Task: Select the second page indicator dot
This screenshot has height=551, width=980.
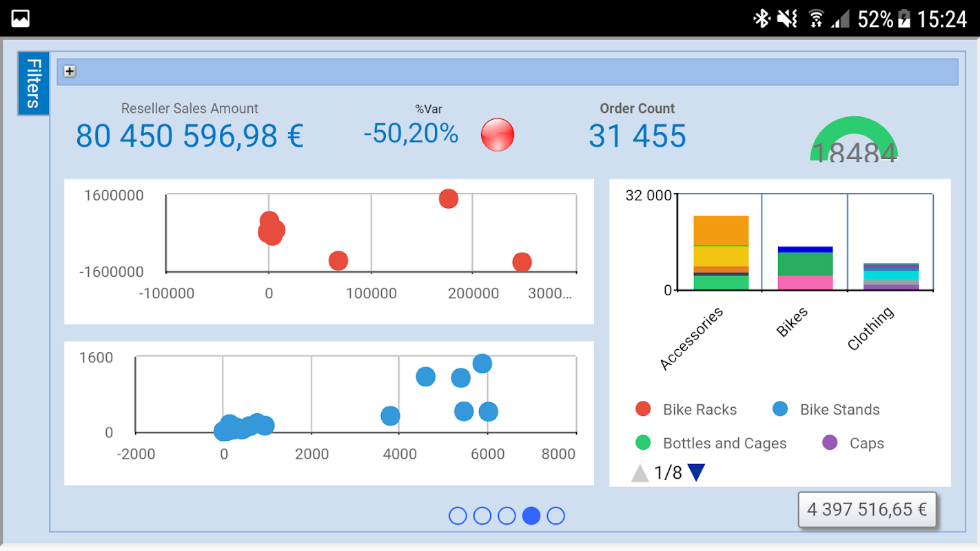Action: pos(482,516)
